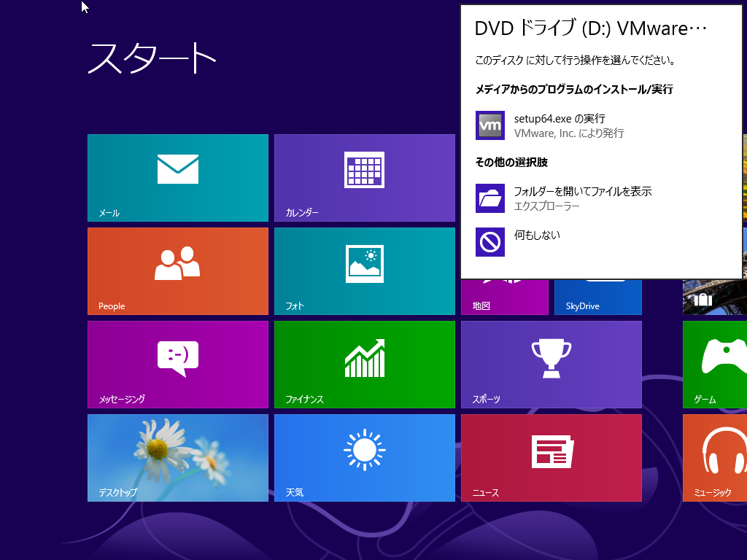Click the DVD ドライブ (D:) VMware title
747x560 pixels.
click(591, 28)
